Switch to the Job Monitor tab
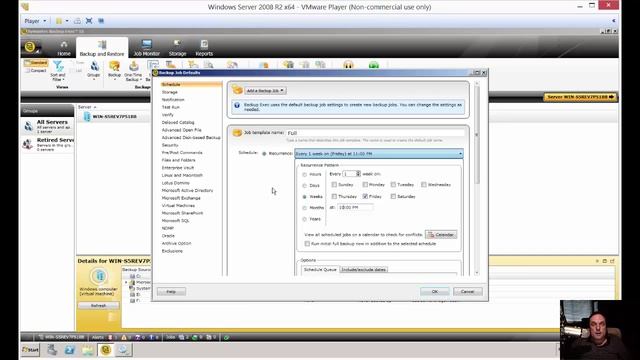 (x=147, y=48)
